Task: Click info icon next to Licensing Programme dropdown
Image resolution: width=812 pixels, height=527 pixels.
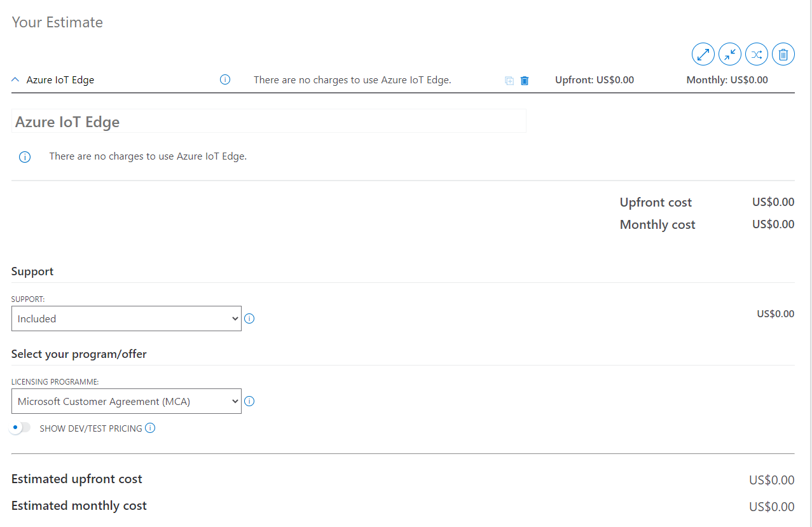Action: pos(249,401)
